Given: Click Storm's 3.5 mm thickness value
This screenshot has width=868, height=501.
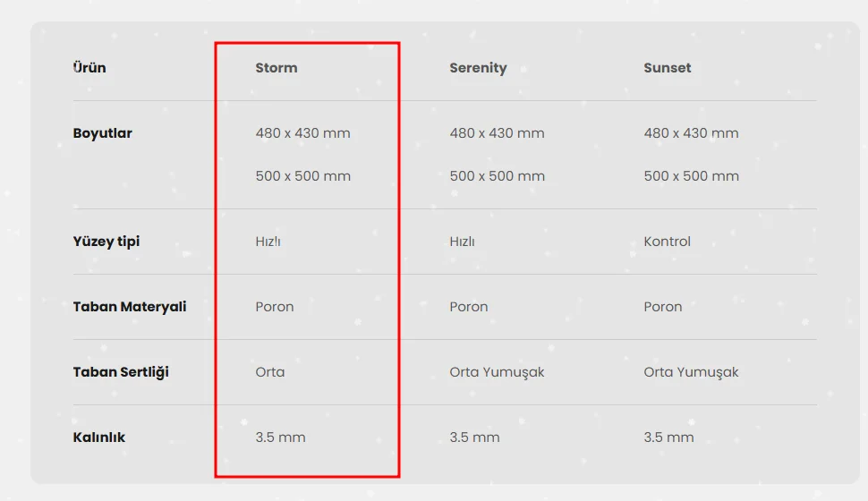Looking at the screenshot, I should [x=280, y=437].
